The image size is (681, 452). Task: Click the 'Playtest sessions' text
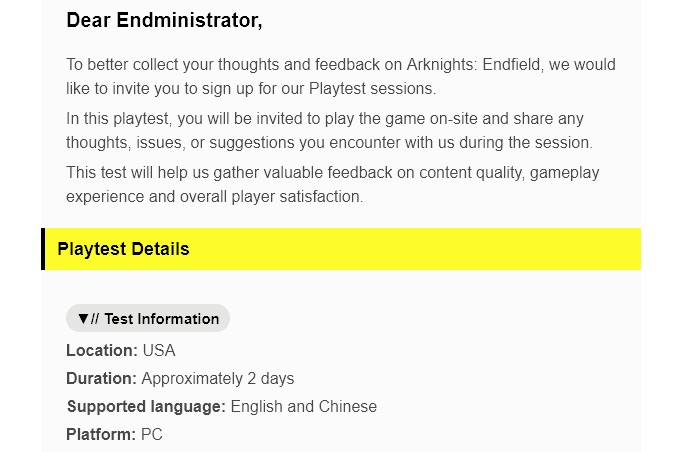pos(371,89)
